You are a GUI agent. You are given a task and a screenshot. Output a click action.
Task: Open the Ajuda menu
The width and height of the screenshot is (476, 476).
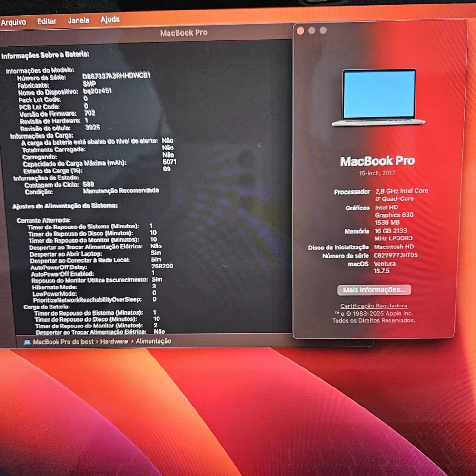110,20
